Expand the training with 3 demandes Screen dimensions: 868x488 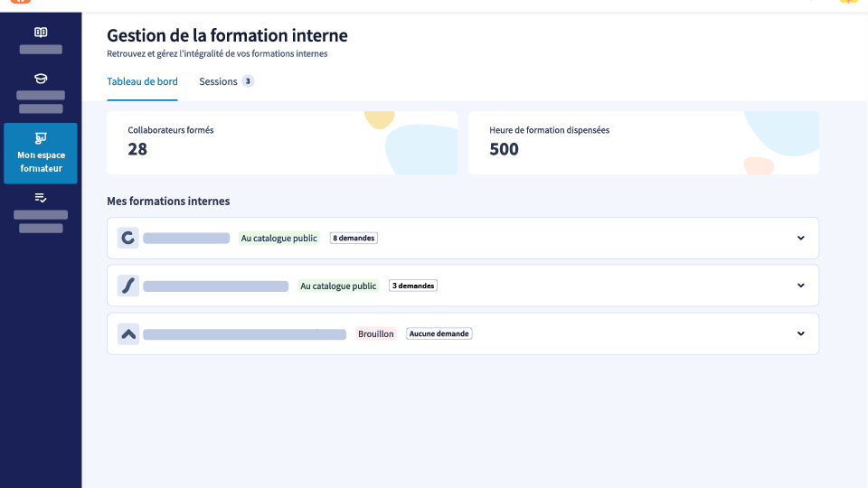(800, 286)
